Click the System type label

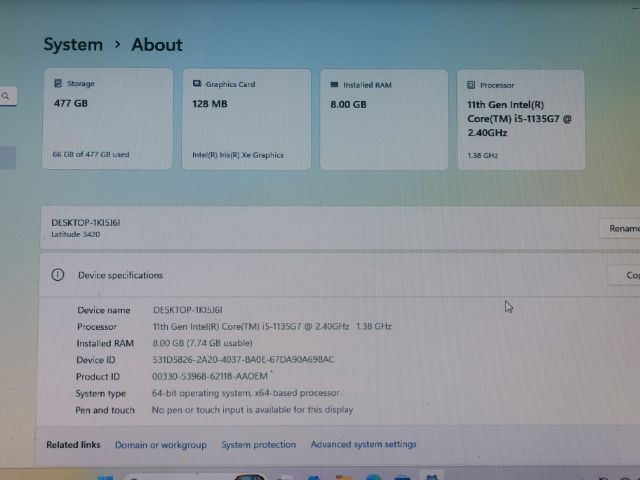[x=100, y=393]
